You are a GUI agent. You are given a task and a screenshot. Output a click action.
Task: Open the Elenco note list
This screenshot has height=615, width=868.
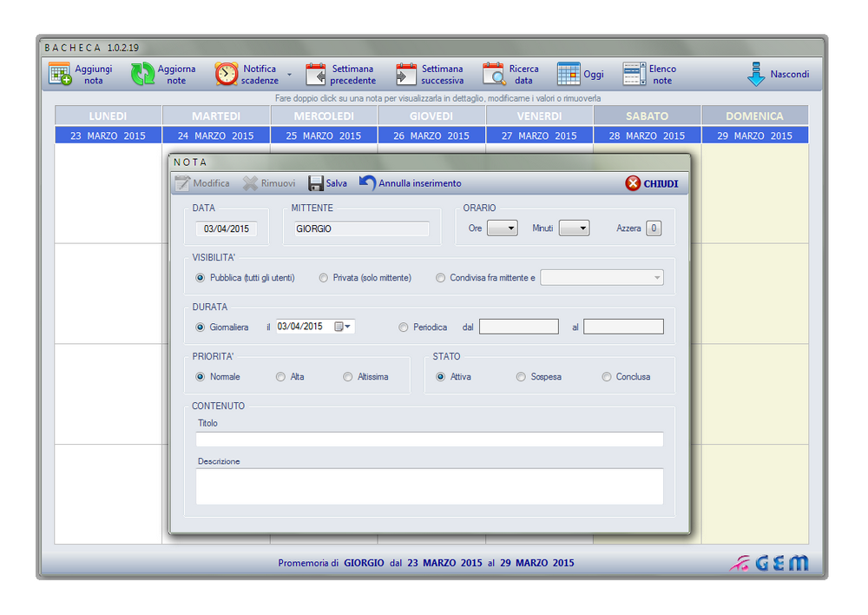coord(635,75)
